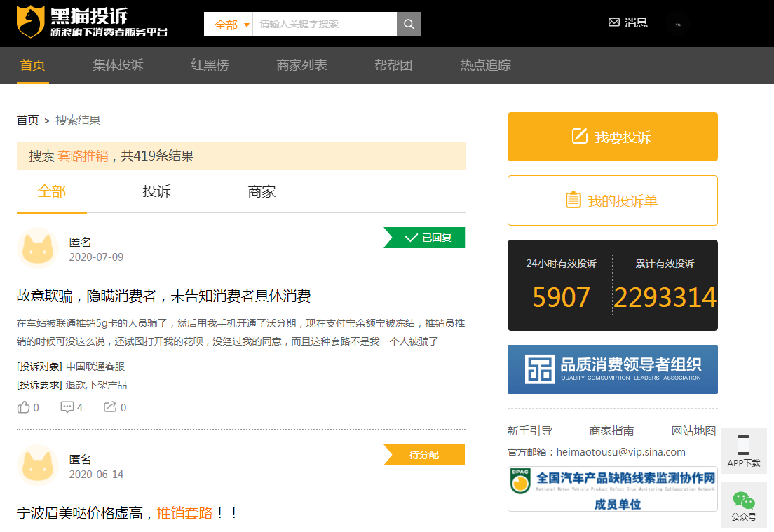Viewport: 774px width, 532px height.
Task: Select the 全部 results tab
Action: [52, 192]
